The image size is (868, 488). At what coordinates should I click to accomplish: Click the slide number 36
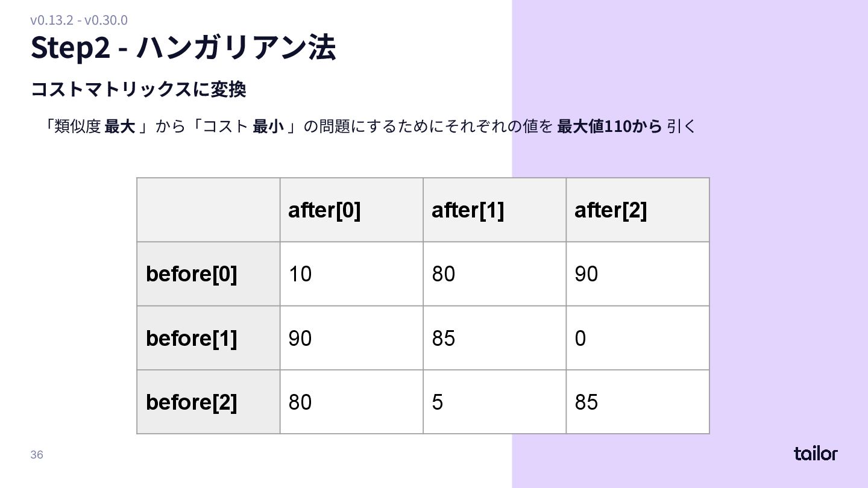click(x=37, y=454)
